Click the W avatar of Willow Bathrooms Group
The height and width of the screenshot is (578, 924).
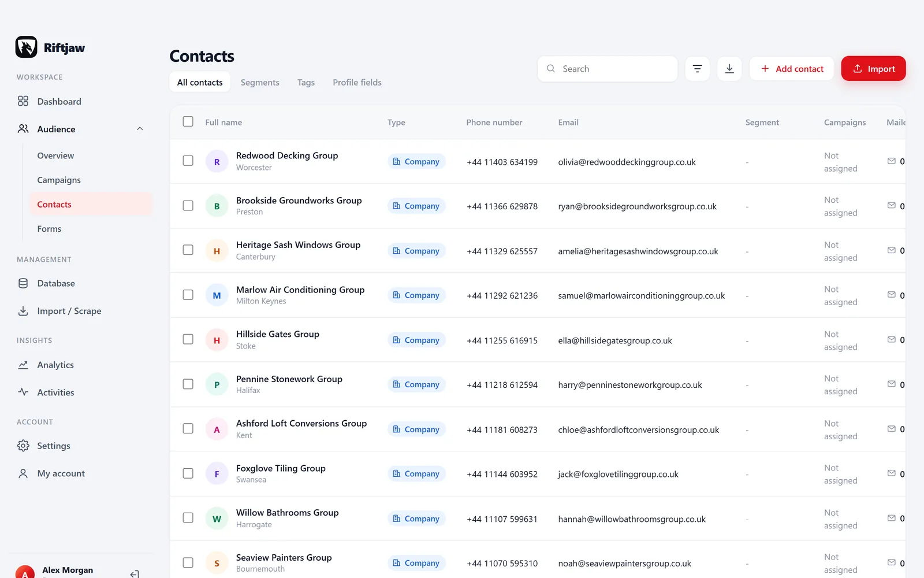click(217, 518)
